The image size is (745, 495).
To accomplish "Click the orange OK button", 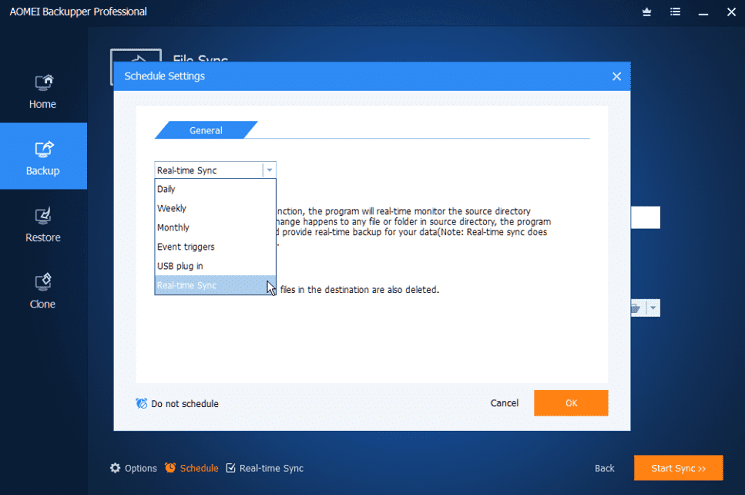I will 571,403.
